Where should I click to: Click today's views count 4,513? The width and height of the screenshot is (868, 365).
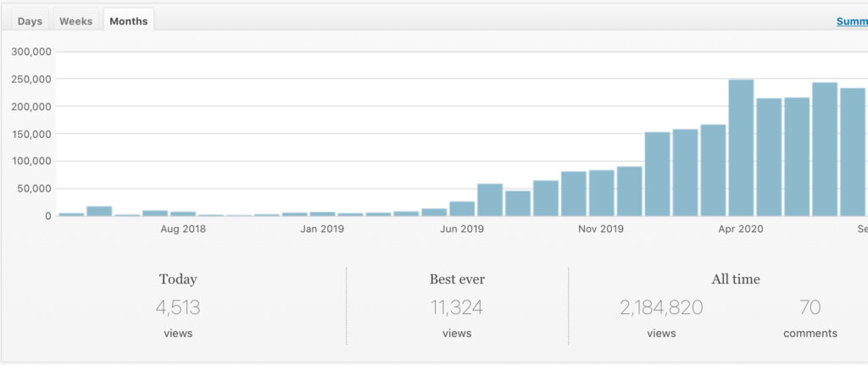[x=178, y=307]
